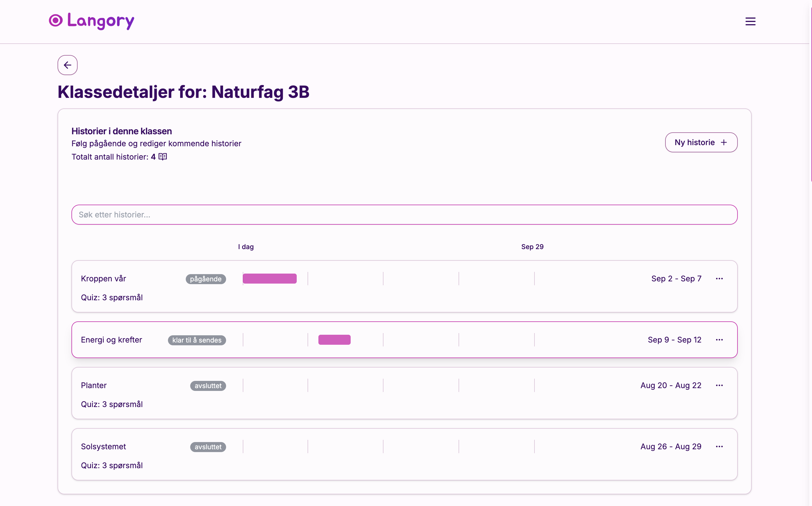
Task: Click the Langory logo
Action: 91,21
